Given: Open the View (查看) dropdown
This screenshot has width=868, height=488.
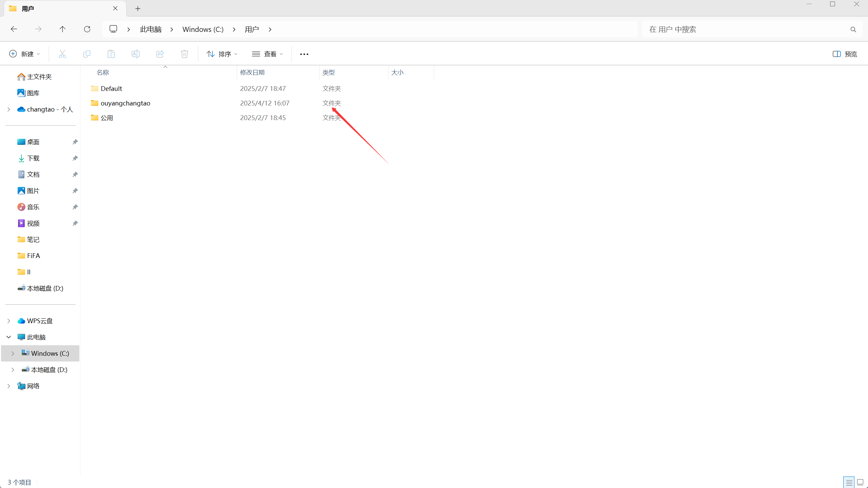Looking at the screenshot, I should pos(267,54).
